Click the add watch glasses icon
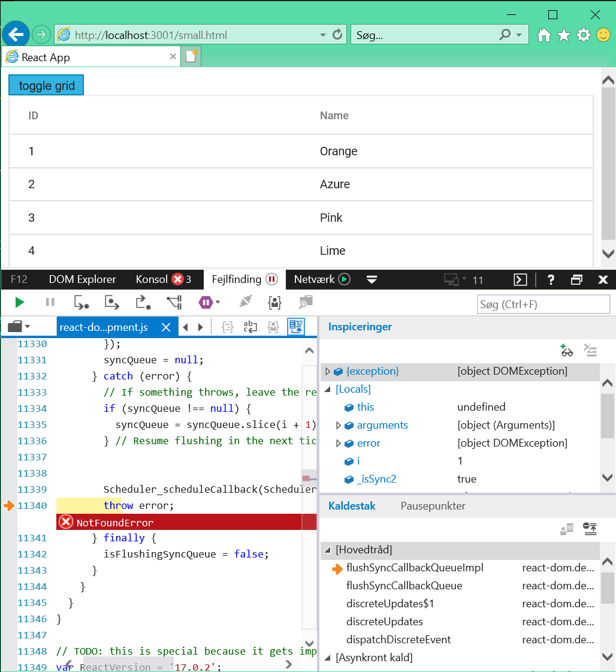 [x=566, y=350]
